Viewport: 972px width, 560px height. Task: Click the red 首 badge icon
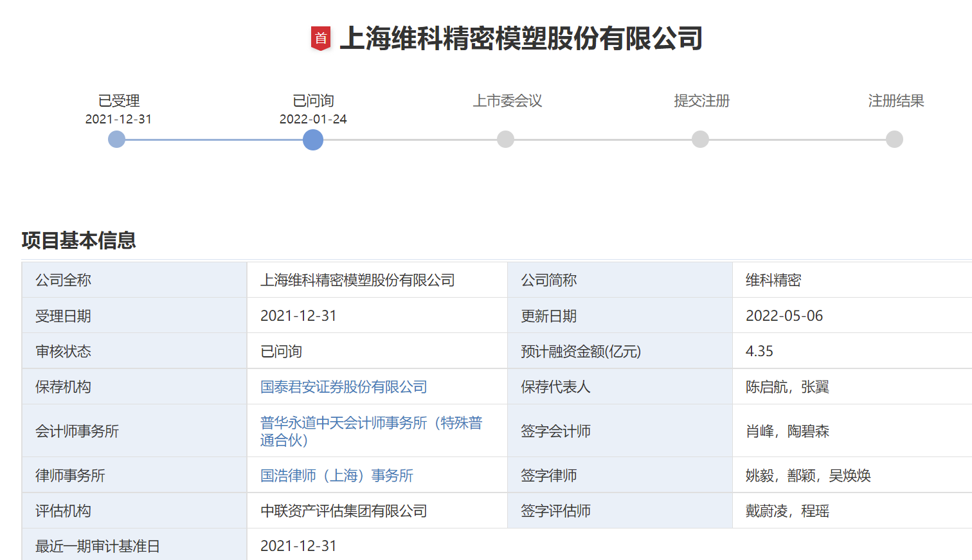(320, 39)
